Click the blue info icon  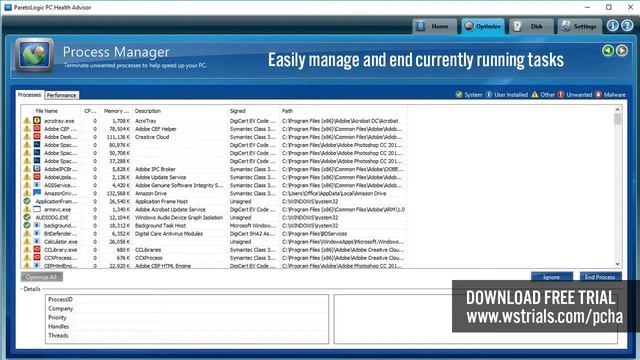[x=612, y=26]
